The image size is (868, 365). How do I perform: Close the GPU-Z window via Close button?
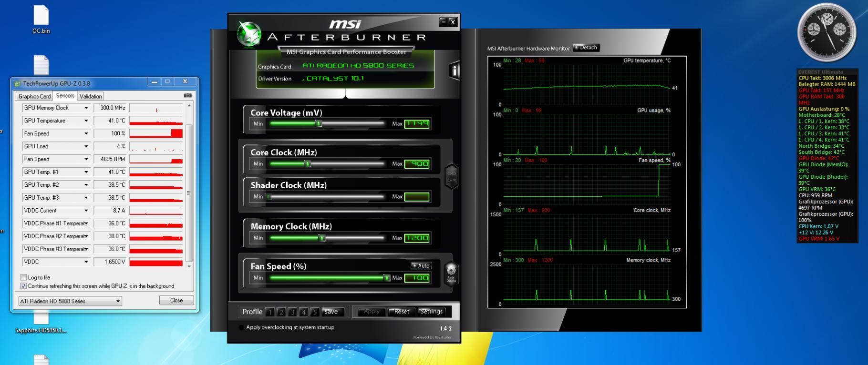(x=176, y=300)
